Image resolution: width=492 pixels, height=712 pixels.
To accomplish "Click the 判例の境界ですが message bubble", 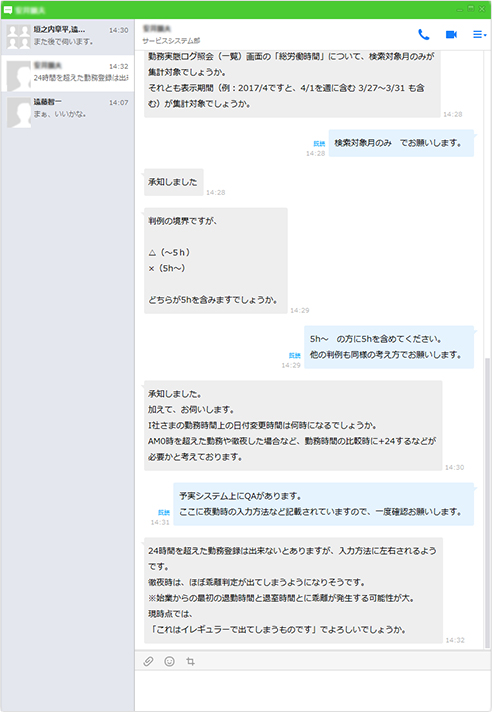I will coord(216,261).
